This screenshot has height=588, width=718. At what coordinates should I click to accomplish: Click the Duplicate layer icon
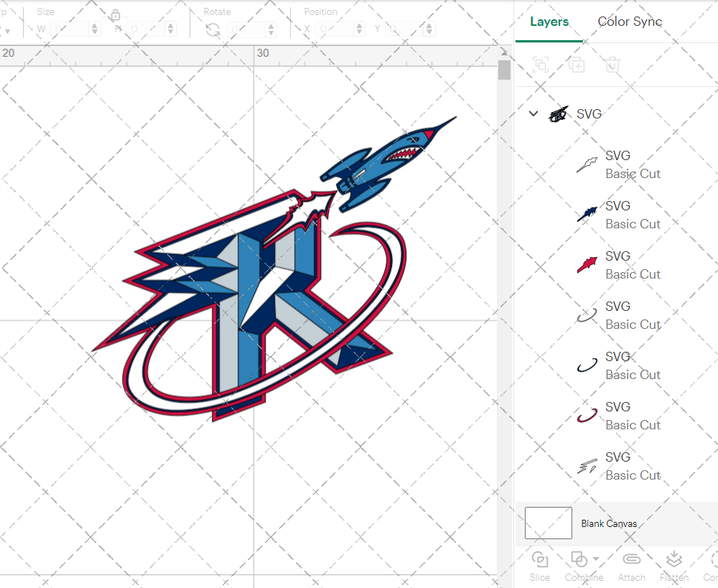pyautogui.click(x=576, y=65)
